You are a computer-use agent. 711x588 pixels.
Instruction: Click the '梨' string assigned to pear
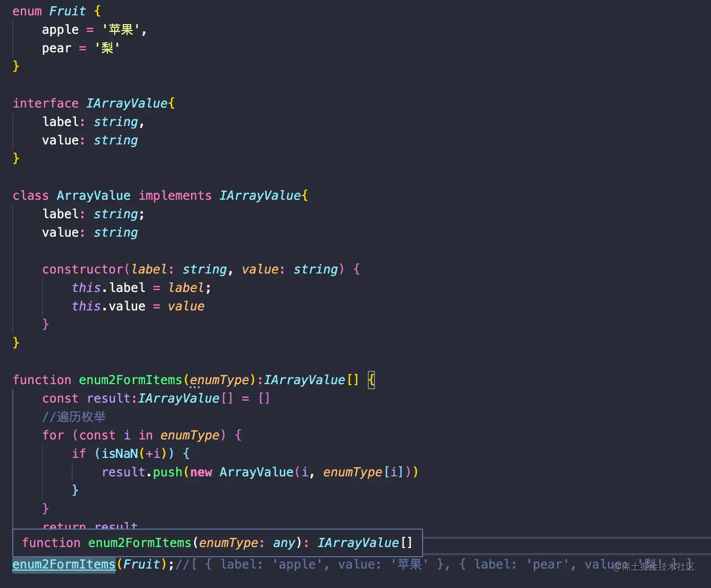point(107,48)
